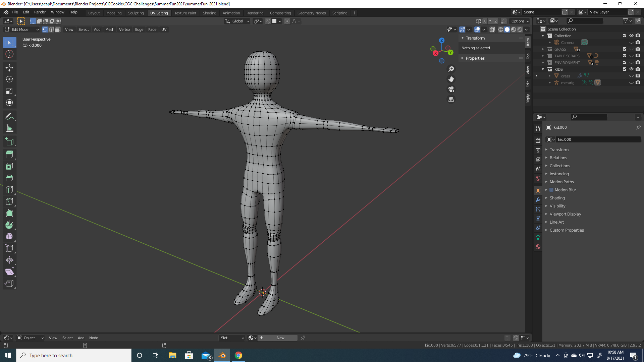Select the Knife tool in toolbar
This screenshot has width=644, height=362.
coord(9,201)
